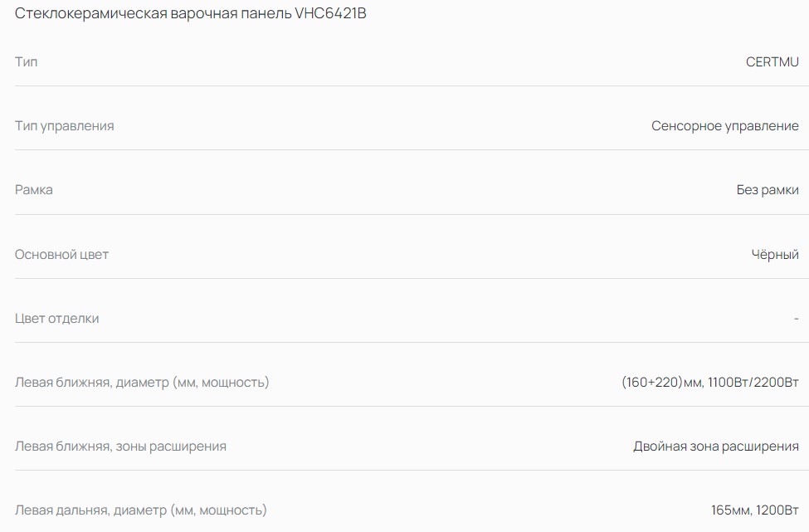Select the CERTMU type value

(x=772, y=61)
